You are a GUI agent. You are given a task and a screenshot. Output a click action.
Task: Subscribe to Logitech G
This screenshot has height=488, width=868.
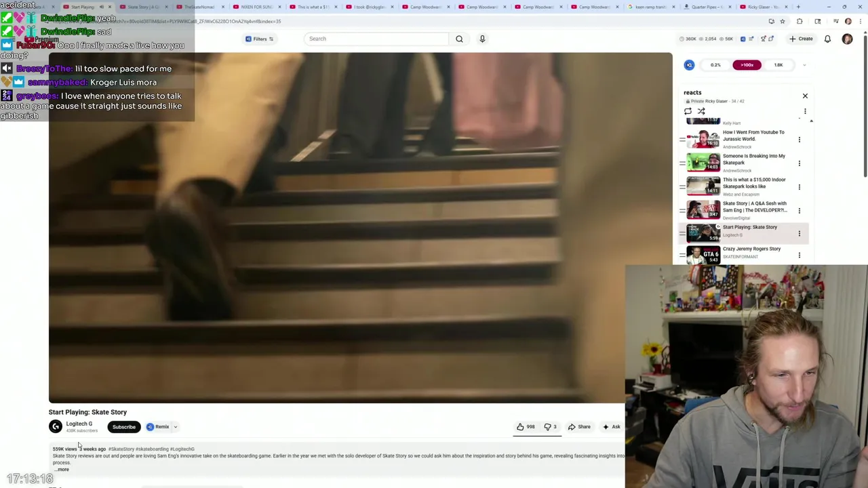pos(123,427)
